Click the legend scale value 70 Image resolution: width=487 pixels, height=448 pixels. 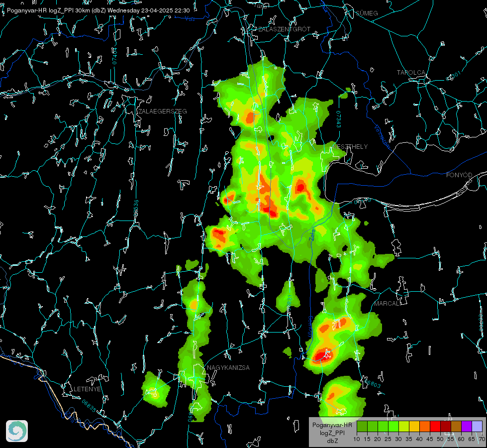coord(482,439)
